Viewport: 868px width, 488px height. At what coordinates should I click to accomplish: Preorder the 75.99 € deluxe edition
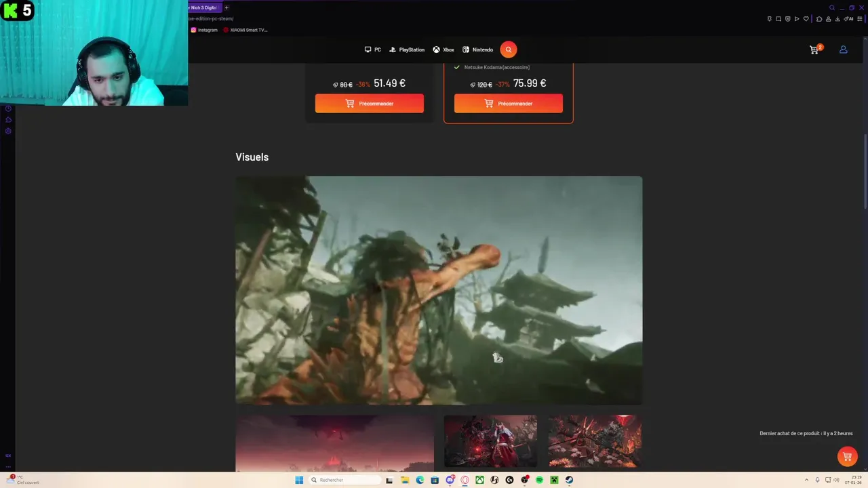(x=509, y=104)
